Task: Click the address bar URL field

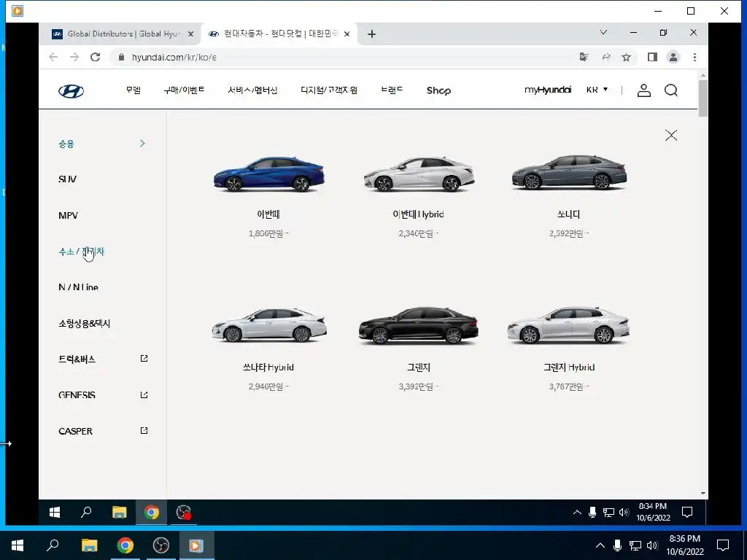Action: 343,57
